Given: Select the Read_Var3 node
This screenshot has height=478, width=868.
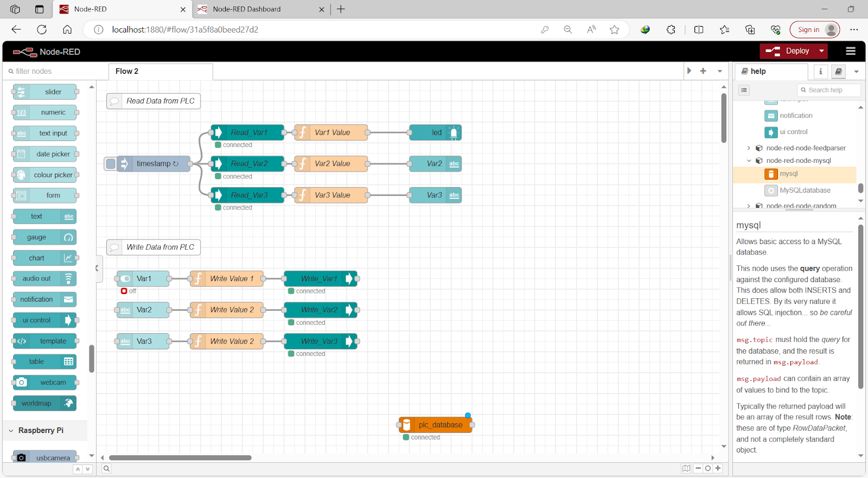Looking at the screenshot, I should (248, 195).
